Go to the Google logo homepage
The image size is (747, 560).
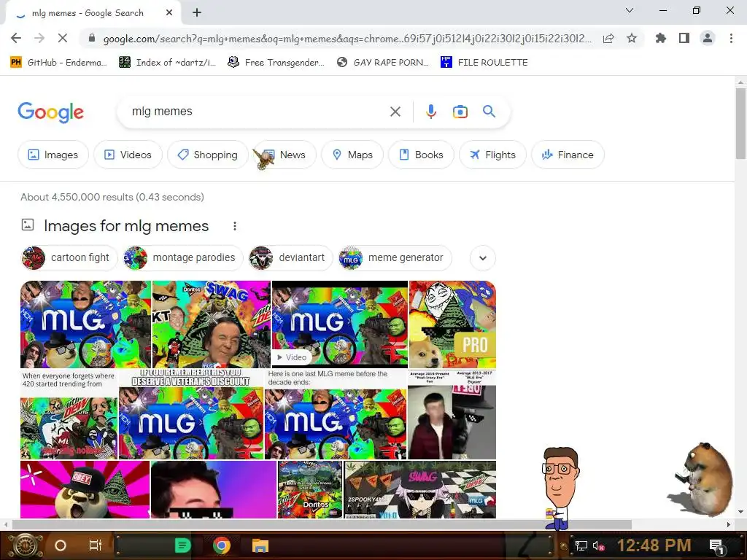point(50,112)
